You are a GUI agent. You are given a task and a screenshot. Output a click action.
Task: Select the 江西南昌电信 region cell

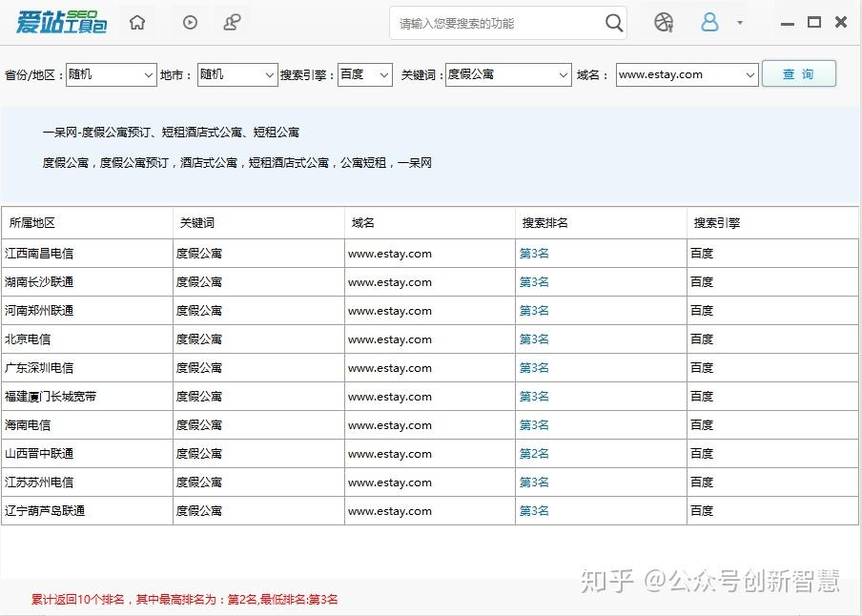(x=87, y=254)
